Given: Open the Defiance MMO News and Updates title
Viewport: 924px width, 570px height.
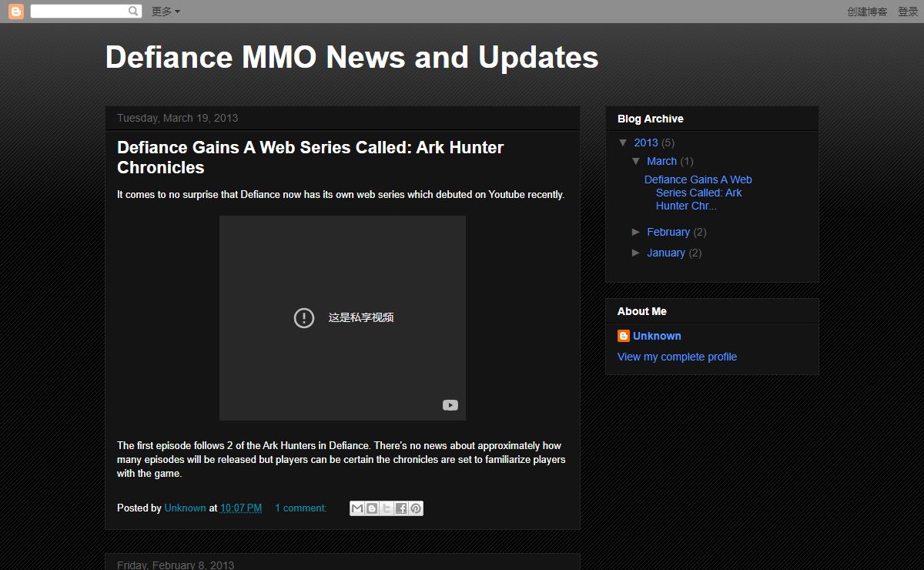Looking at the screenshot, I should (x=352, y=58).
